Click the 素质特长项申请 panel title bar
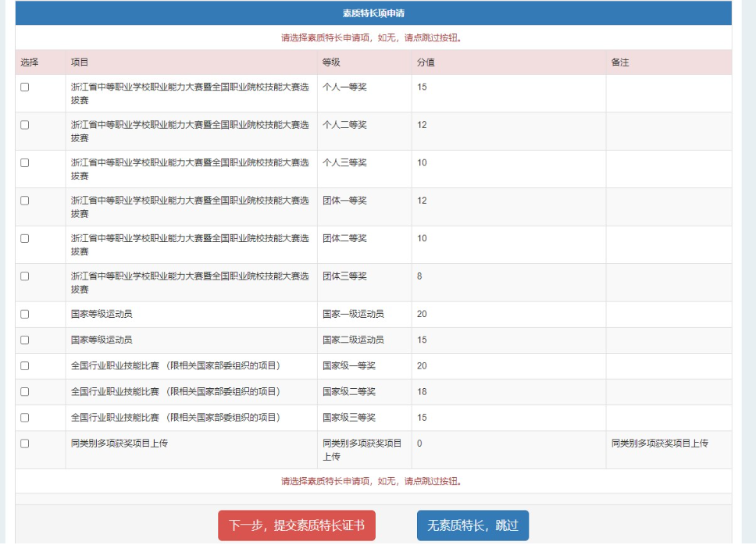The image size is (756, 545). 373,13
